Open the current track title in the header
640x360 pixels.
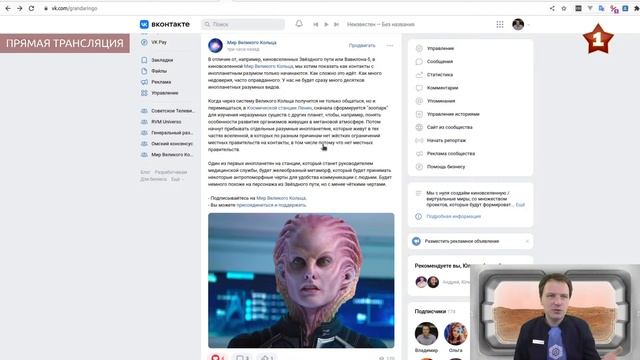(x=380, y=24)
